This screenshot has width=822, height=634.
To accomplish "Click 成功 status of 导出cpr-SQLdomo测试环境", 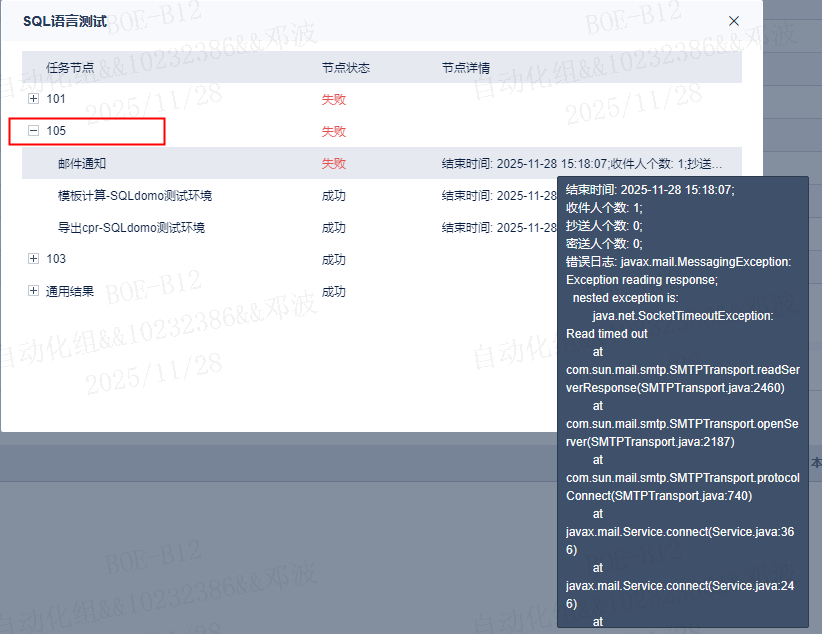I will point(333,228).
